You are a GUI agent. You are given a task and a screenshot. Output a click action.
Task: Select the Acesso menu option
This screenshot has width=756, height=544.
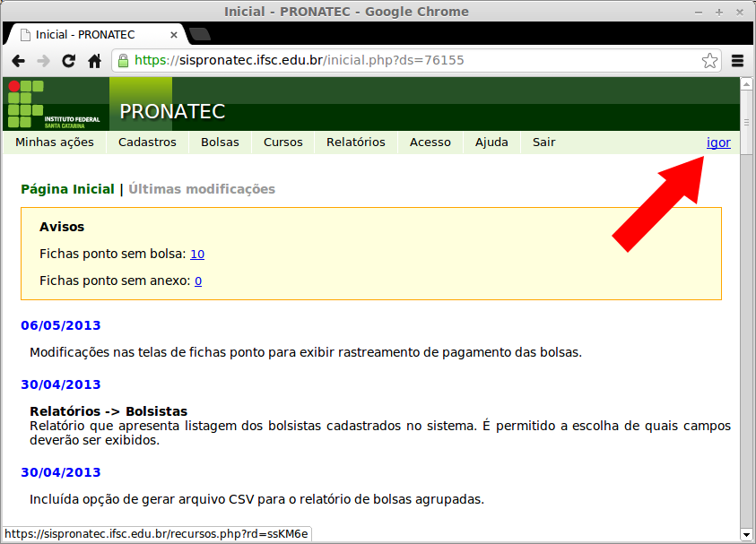[430, 142]
